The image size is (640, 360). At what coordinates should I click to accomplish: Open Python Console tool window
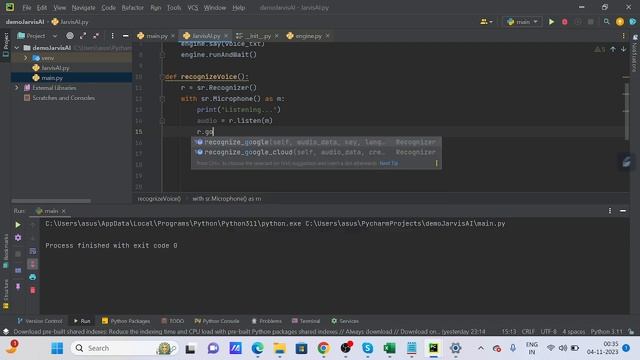[x=217, y=321]
